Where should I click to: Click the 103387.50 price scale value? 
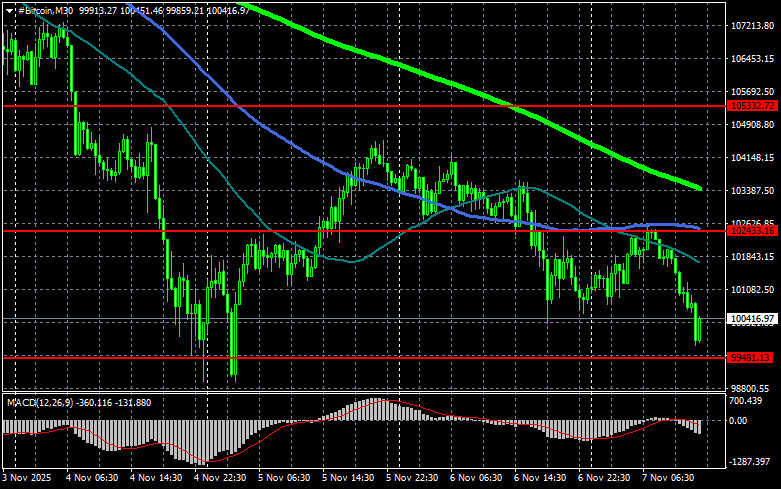coord(752,191)
